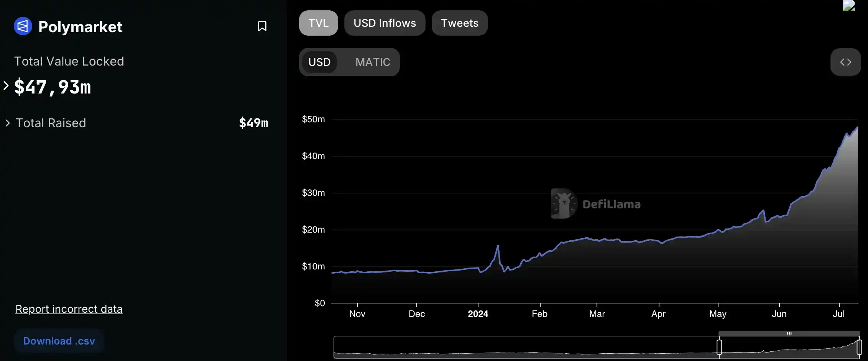The image size is (868, 361).
Task: Switch chart denomination to MATIC
Action: point(373,62)
